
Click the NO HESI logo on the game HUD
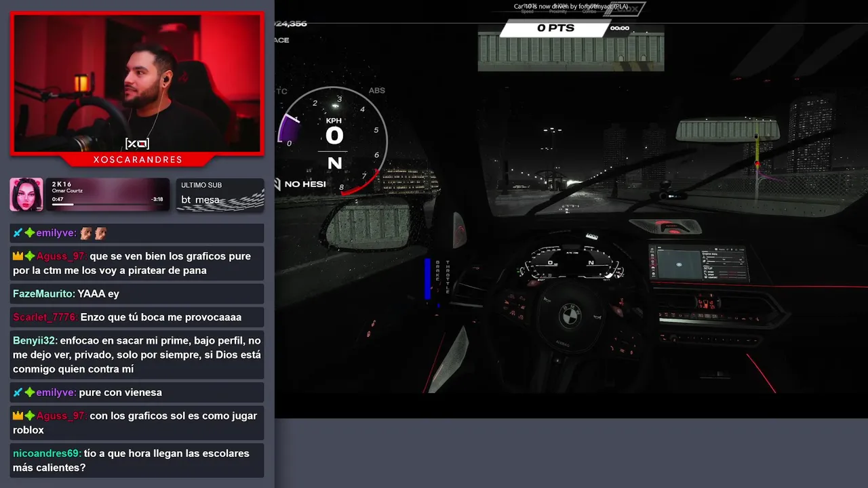point(300,184)
